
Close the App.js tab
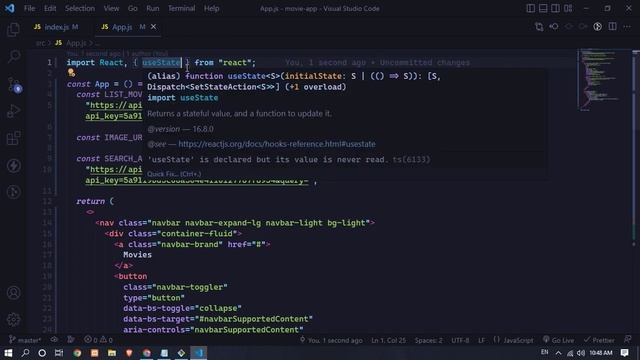[x=153, y=27]
